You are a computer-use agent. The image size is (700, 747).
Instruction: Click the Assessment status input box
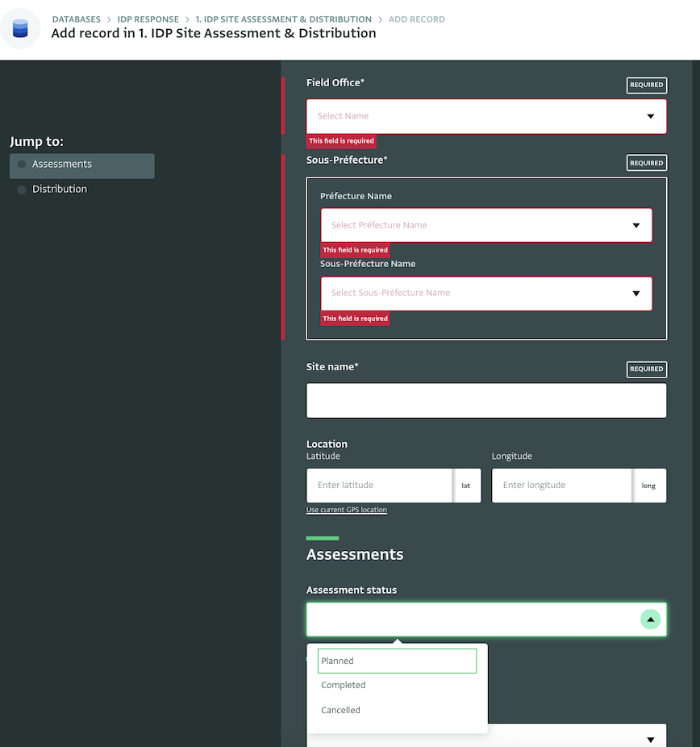pyautogui.click(x=486, y=620)
